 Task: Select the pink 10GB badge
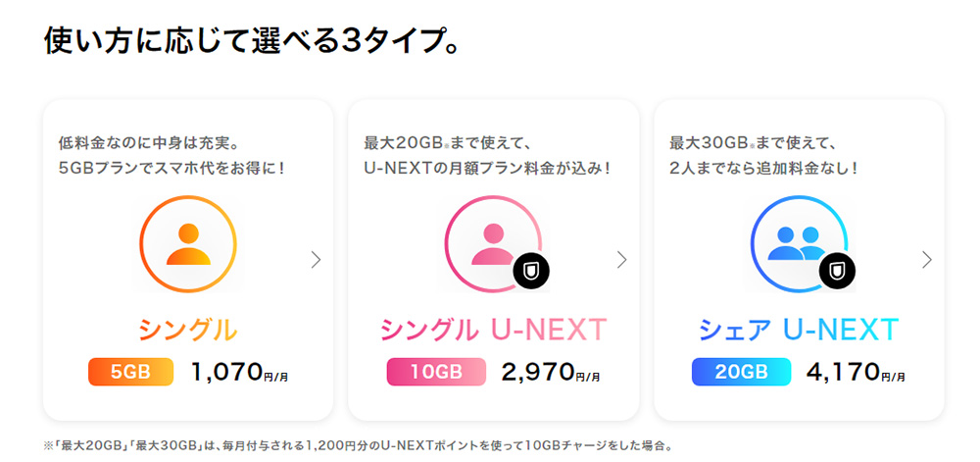pos(437,373)
